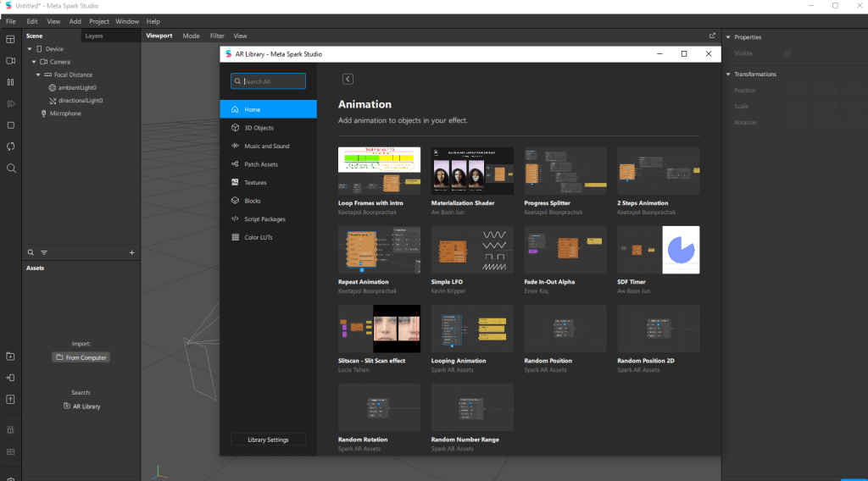This screenshot has width=868, height=481.
Task: Select the Color LUTs category
Action: pos(258,237)
